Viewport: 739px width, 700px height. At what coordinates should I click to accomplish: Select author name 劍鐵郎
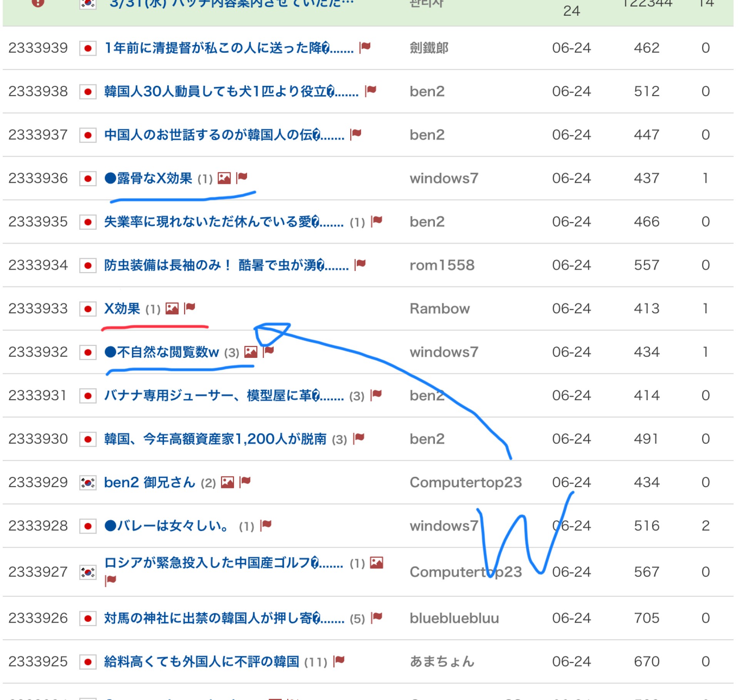pyautogui.click(x=429, y=48)
